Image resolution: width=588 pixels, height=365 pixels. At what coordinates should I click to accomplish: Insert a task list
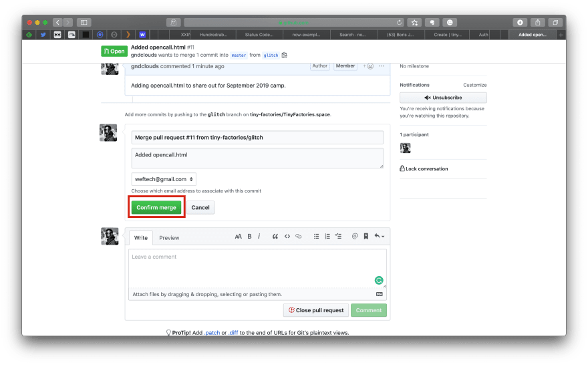click(338, 237)
